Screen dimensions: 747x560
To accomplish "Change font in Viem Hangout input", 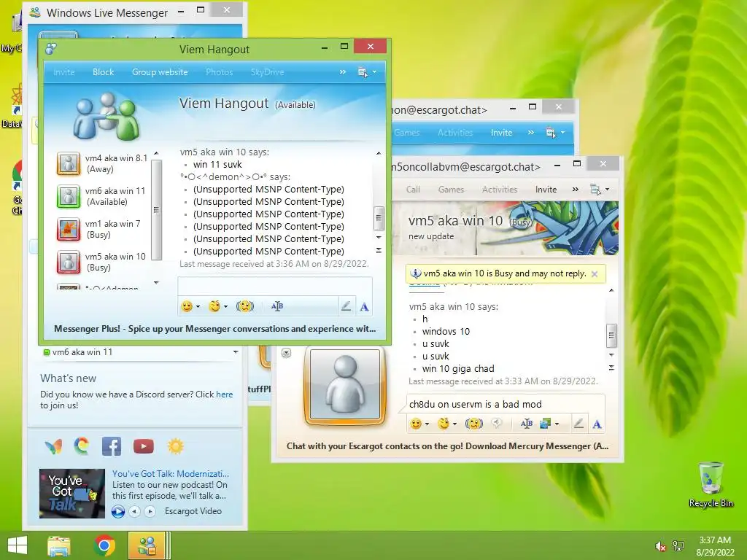I will pos(364,307).
